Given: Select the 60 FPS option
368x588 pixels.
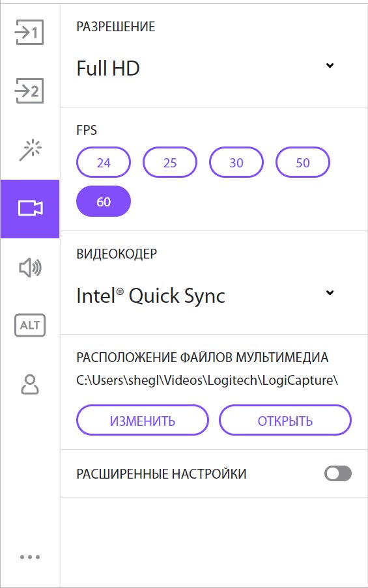Looking at the screenshot, I should pyautogui.click(x=104, y=201).
